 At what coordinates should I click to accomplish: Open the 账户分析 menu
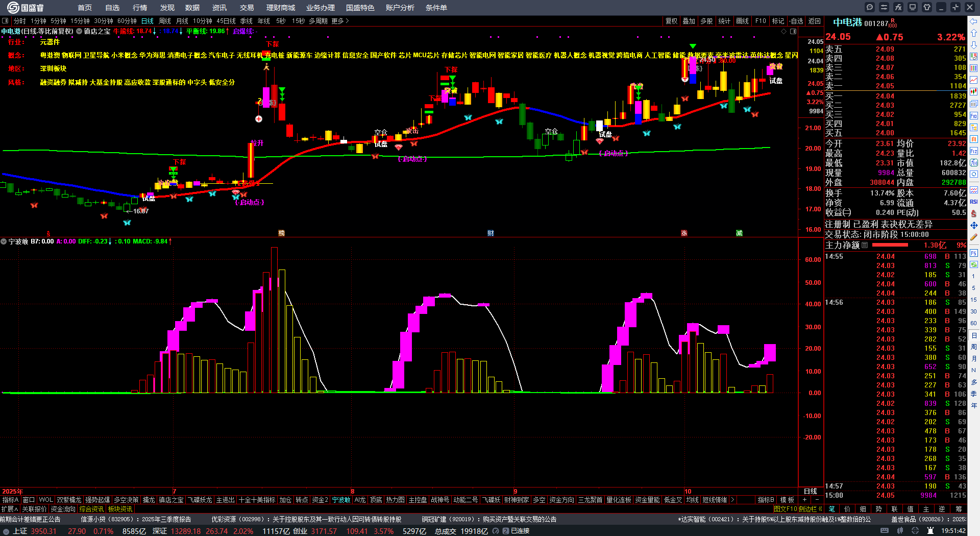pyautogui.click(x=400, y=8)
